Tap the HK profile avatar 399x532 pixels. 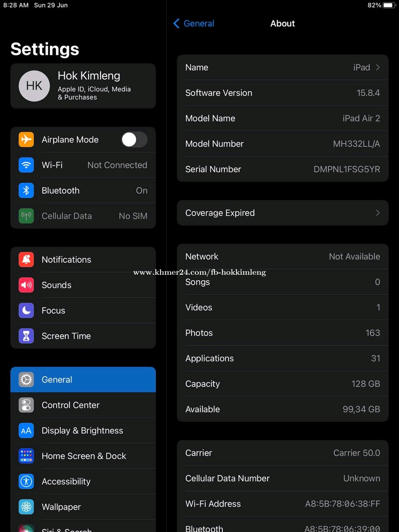[x=34, y=86]
